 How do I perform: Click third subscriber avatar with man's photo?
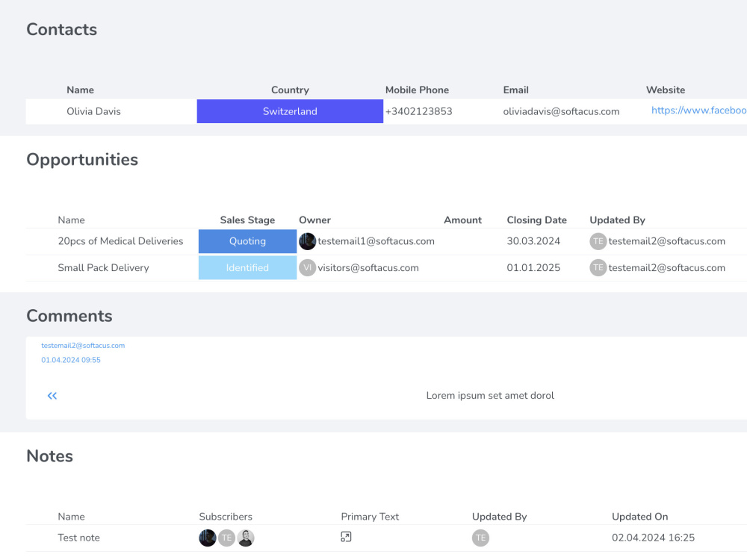[246, 538]
